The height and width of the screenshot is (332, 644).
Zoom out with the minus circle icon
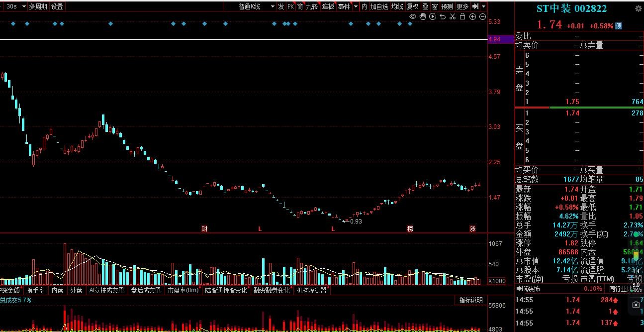[482, 17]
